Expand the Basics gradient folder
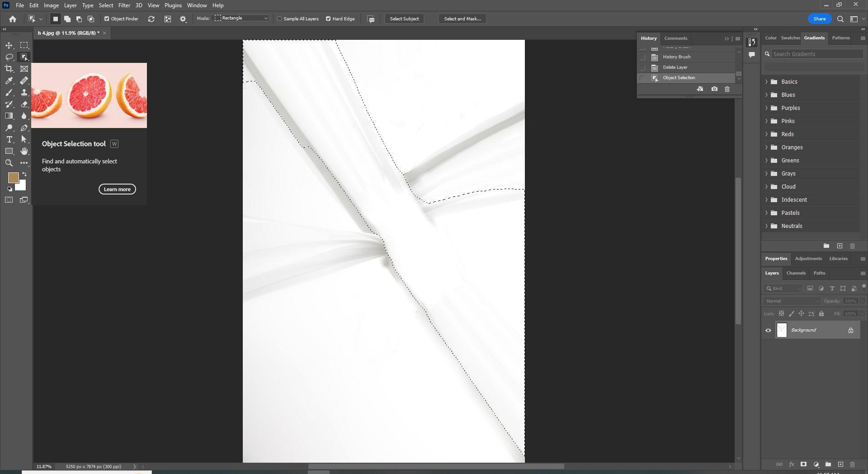The height and width of the screenshot is (474, 868). tap(767, 82)
